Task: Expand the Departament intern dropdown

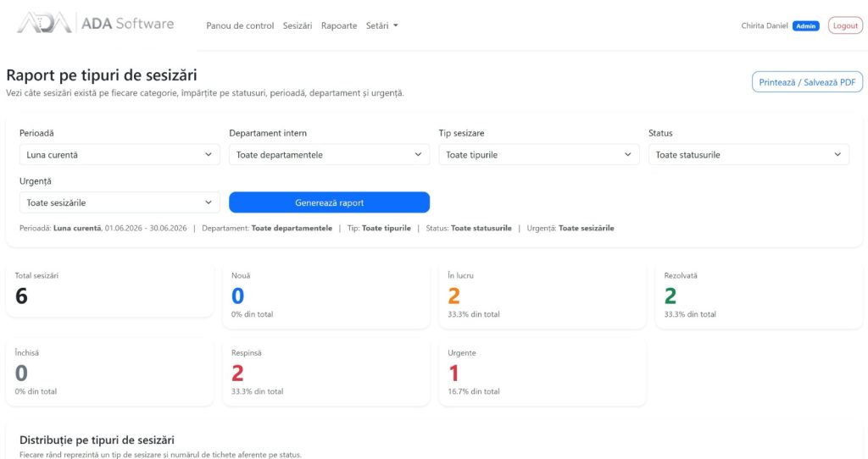Action: [x=329, y=155]
